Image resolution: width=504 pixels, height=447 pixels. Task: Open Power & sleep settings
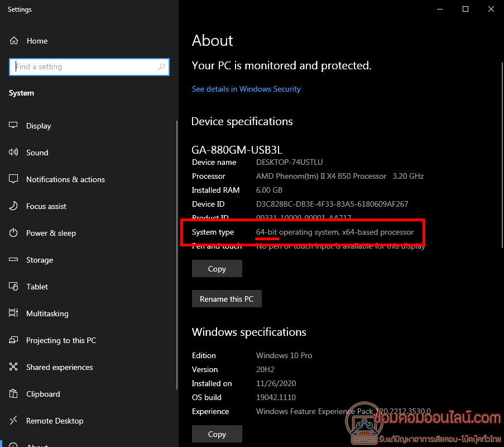[51, 234]
